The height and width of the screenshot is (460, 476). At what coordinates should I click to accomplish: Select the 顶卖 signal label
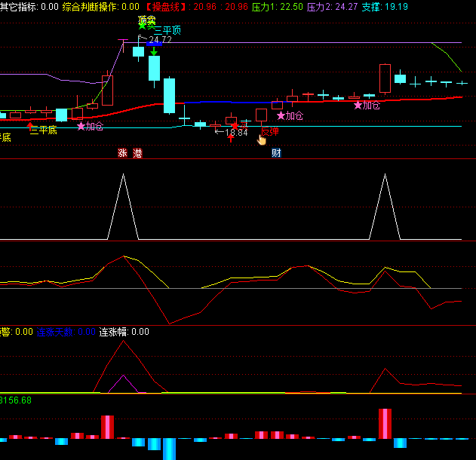tap(147, 20)
